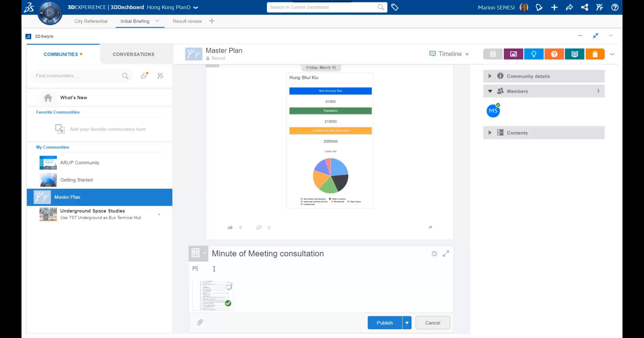Open Publish options dropdown arrow
The image size is (644, 338).
point(407,323)
